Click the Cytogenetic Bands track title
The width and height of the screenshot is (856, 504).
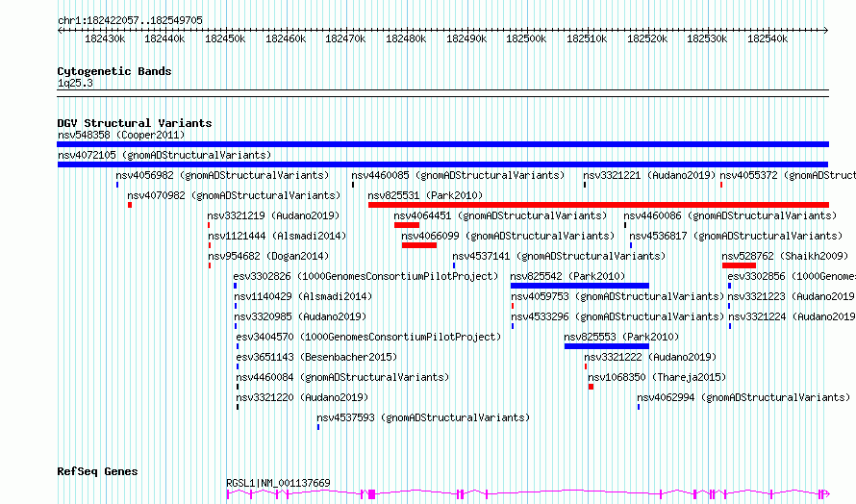[114, 71]
